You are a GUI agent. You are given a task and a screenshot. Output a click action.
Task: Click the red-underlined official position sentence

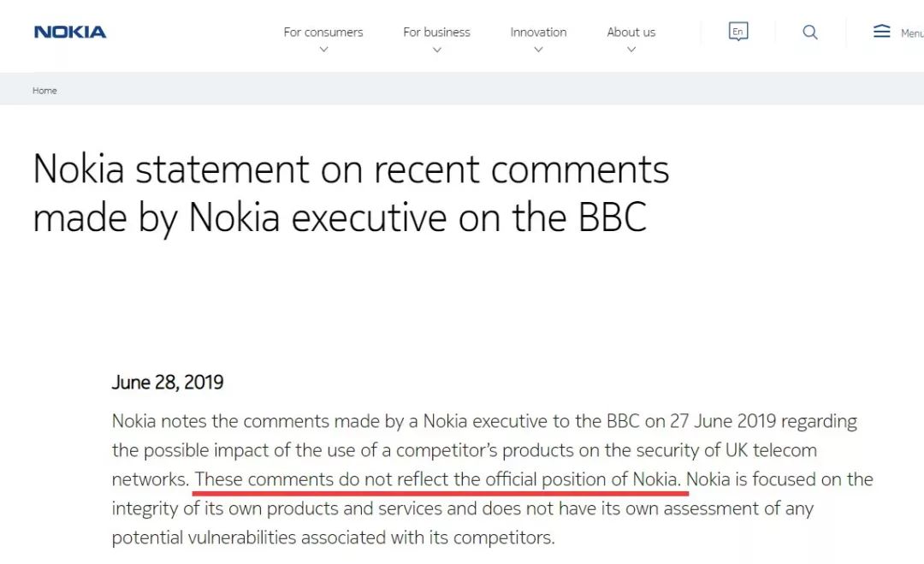pos(440,479)
